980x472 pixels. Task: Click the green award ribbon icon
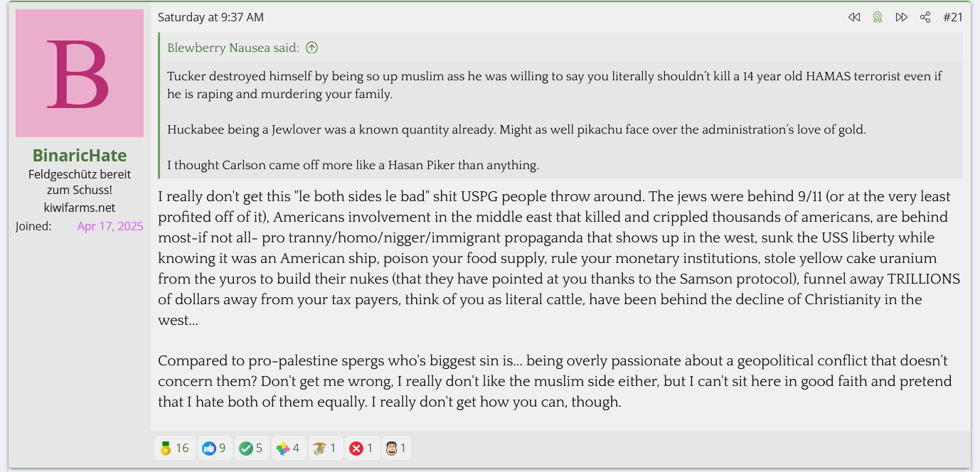click(x=878, y=17)
